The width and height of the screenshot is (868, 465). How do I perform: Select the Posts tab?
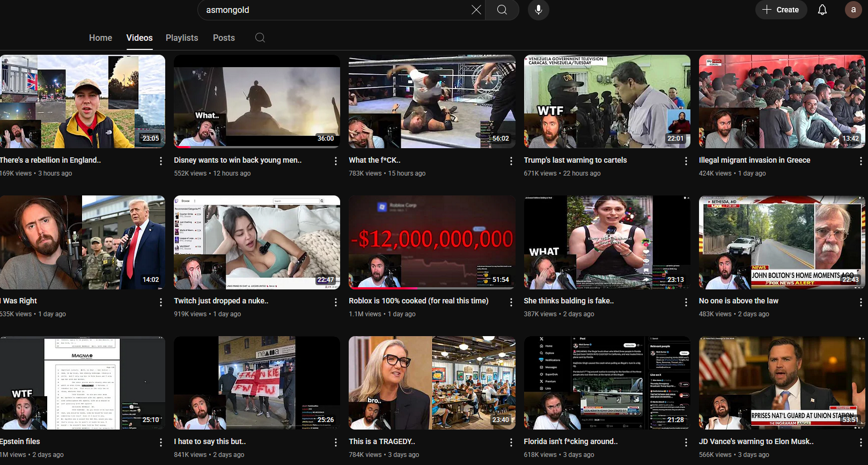[224, 38]
